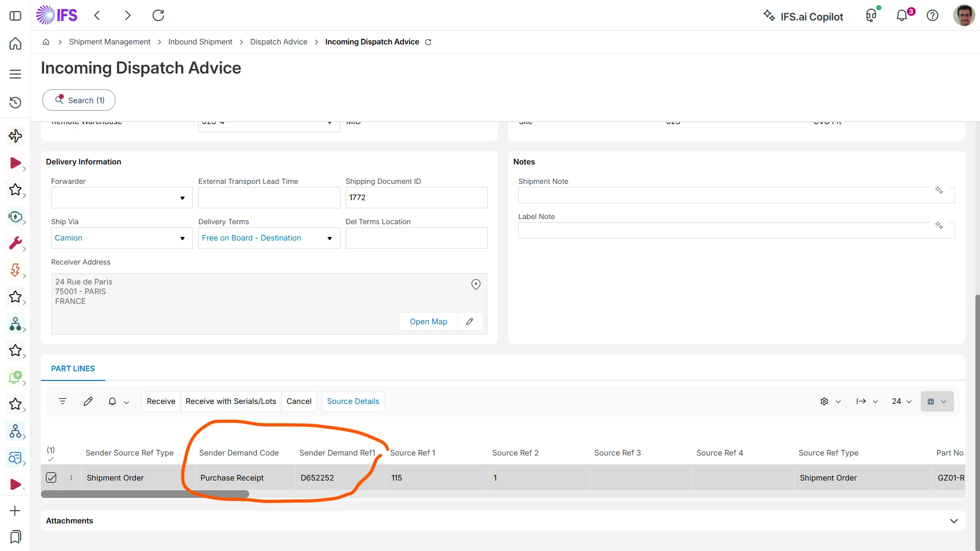
Task: Open the part lines bell dropdown
Action: [x=118, y=402]
